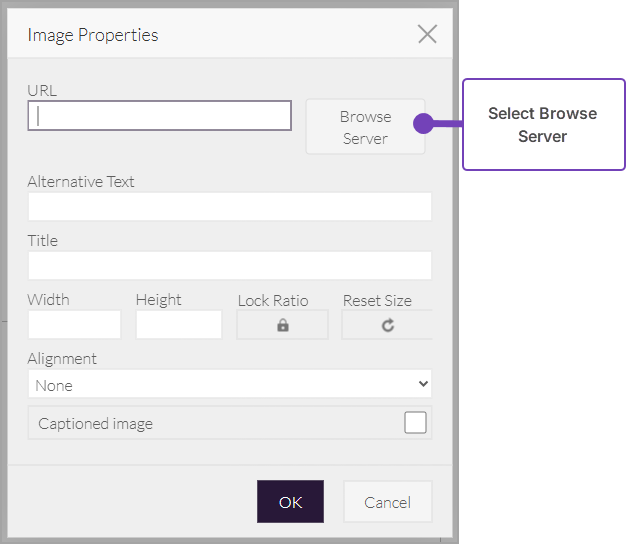Click the Height input box
Viewport: 628px width, 544px height.
click(x=178, y=325)
